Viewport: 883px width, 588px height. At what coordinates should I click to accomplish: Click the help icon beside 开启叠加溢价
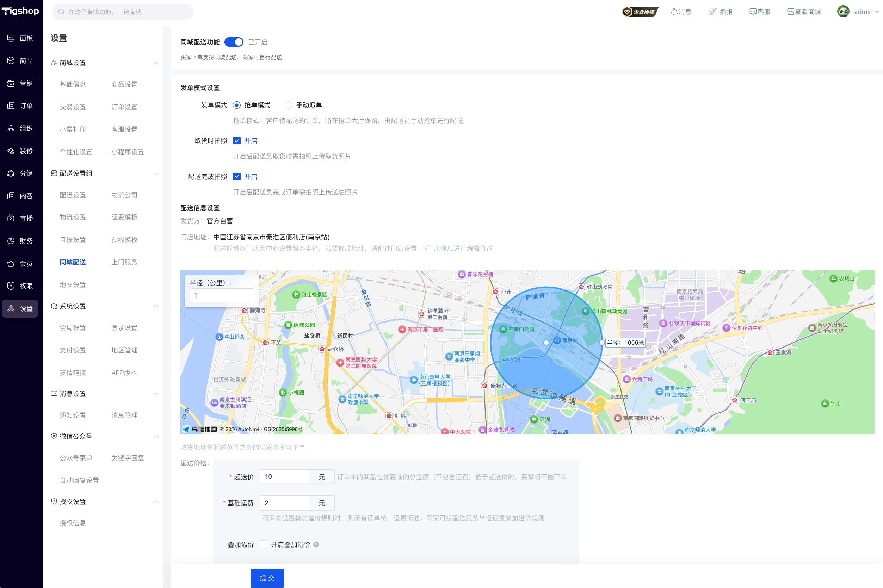316,544
